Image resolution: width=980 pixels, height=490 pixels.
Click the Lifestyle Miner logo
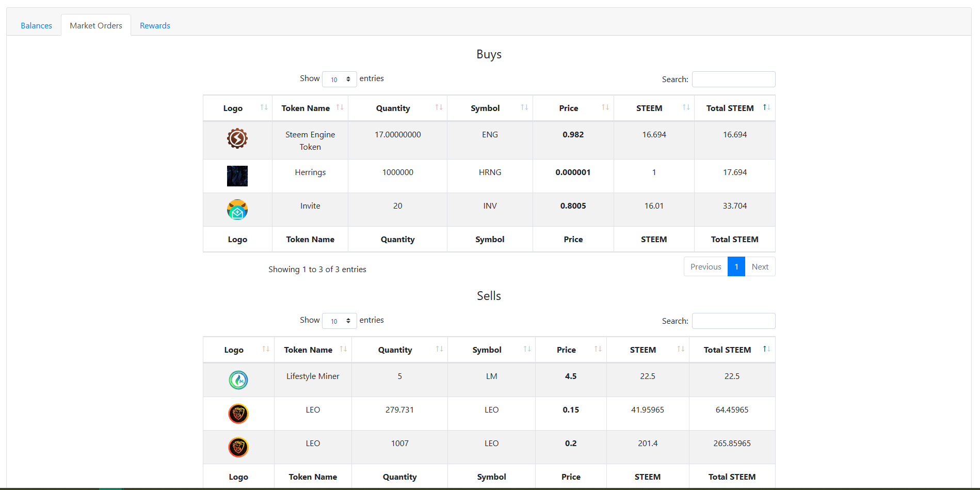[x=238, y=380]
